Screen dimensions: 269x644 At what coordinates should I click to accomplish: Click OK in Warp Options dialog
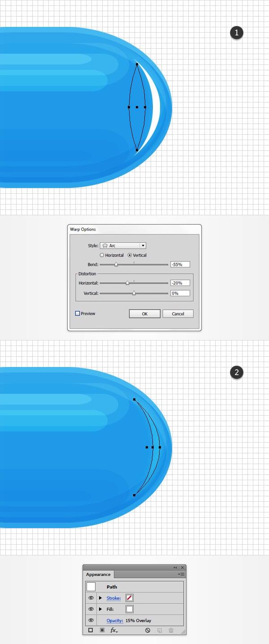(x=145, y=314)
